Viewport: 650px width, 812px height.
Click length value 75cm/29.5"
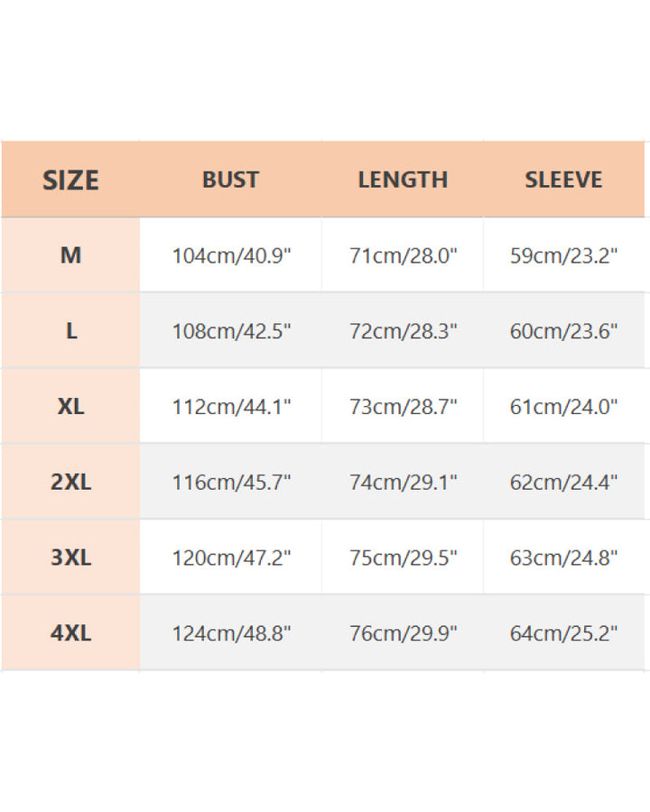(x=404, y=558)
